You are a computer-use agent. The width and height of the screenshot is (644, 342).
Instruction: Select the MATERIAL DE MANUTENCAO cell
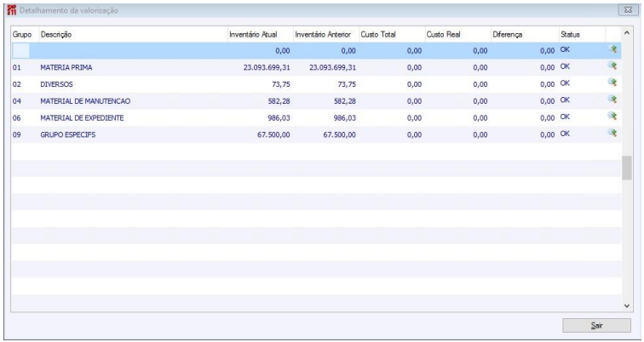click(x=85, y=101)
